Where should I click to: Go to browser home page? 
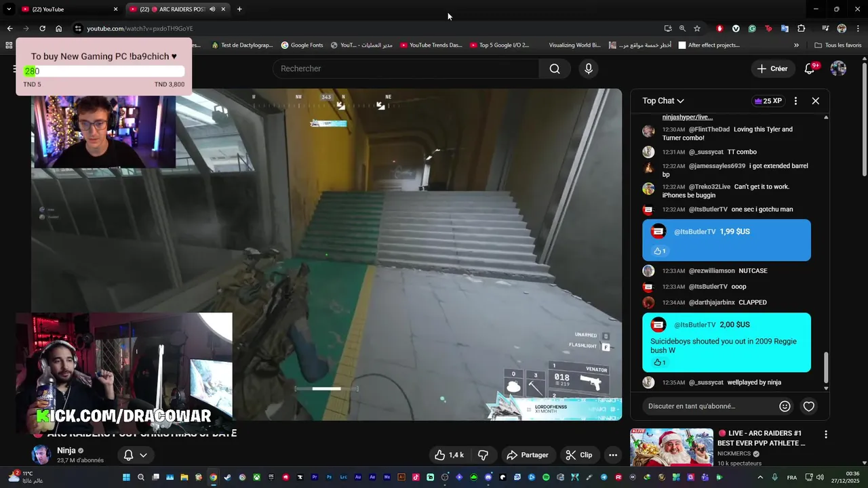59,28
